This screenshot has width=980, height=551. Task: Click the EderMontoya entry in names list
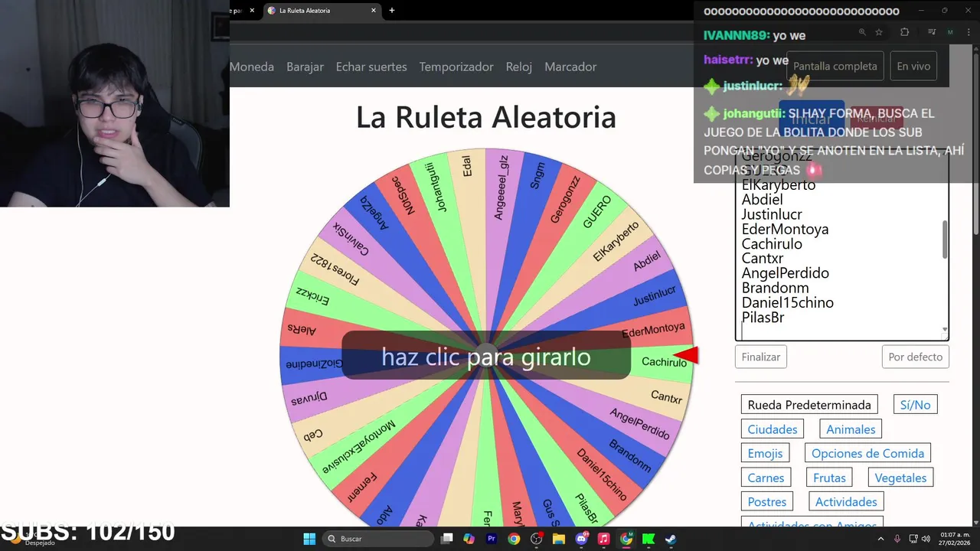[785, 229]
